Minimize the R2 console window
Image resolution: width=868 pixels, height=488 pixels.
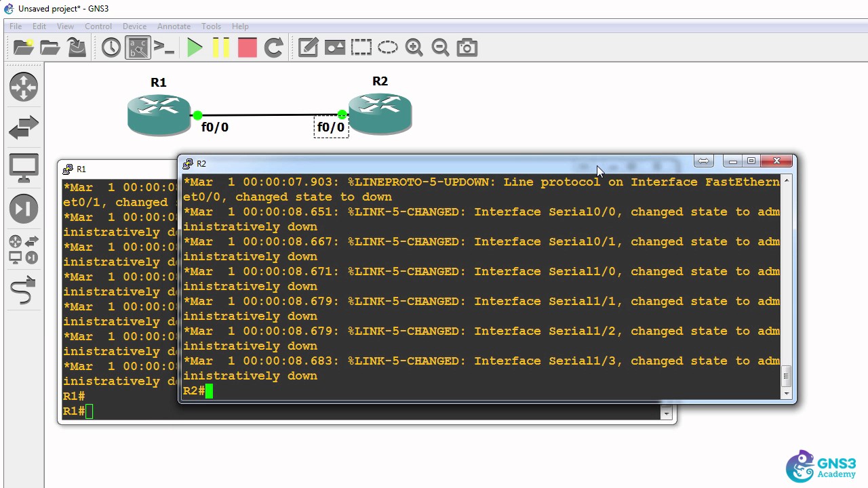point(733,161)
